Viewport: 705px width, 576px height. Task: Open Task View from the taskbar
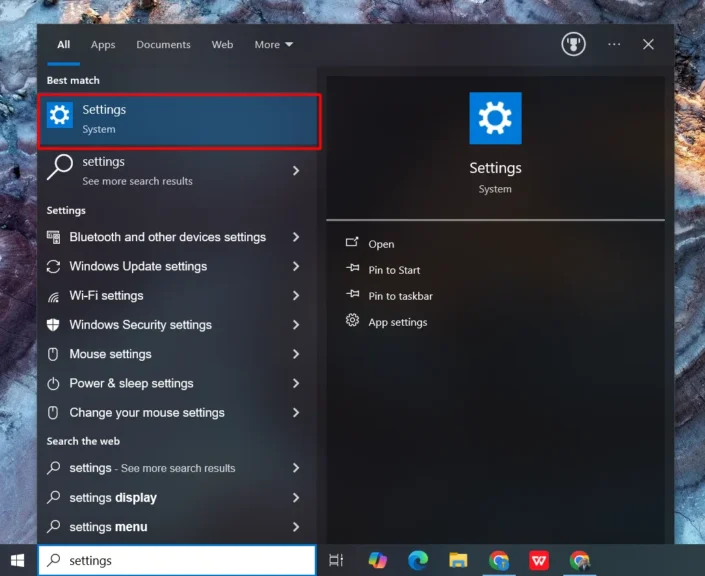[x=336, y=560]
